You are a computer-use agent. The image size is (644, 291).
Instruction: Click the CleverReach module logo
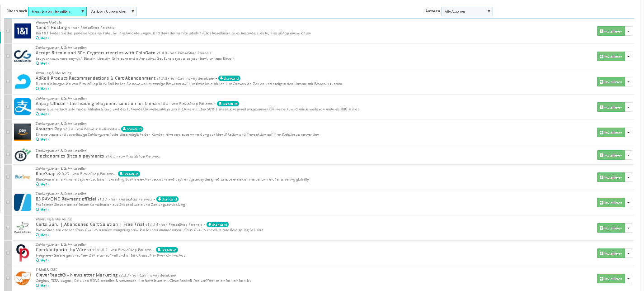point(23,278)
